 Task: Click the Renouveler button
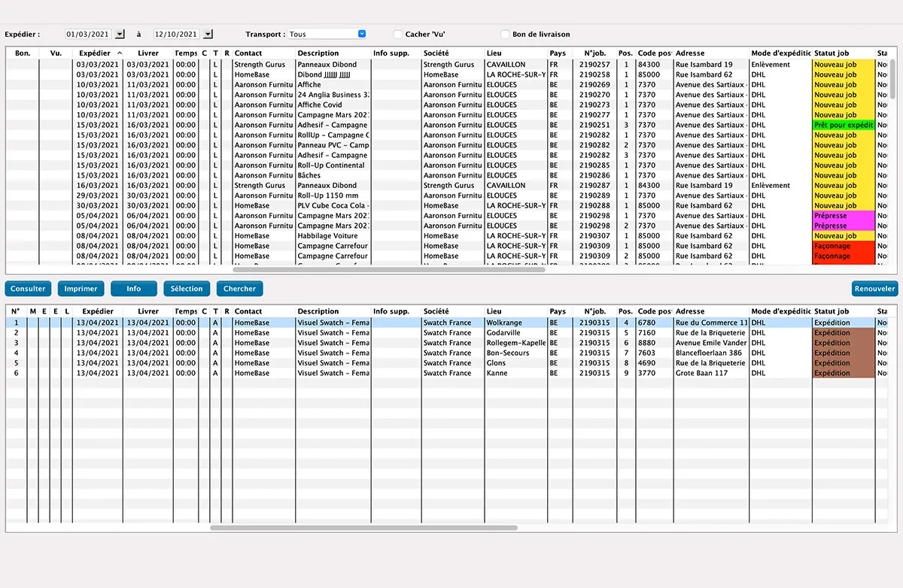[x=874, y=289]
